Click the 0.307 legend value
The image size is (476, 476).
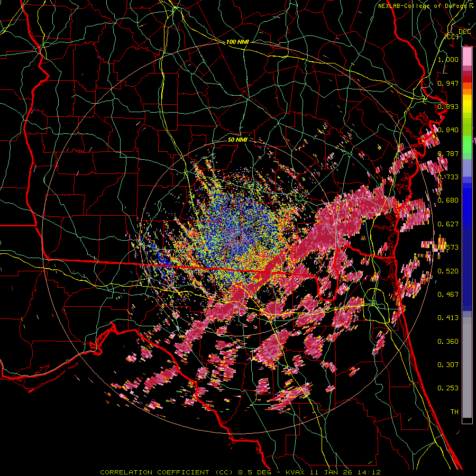point(448,364)
